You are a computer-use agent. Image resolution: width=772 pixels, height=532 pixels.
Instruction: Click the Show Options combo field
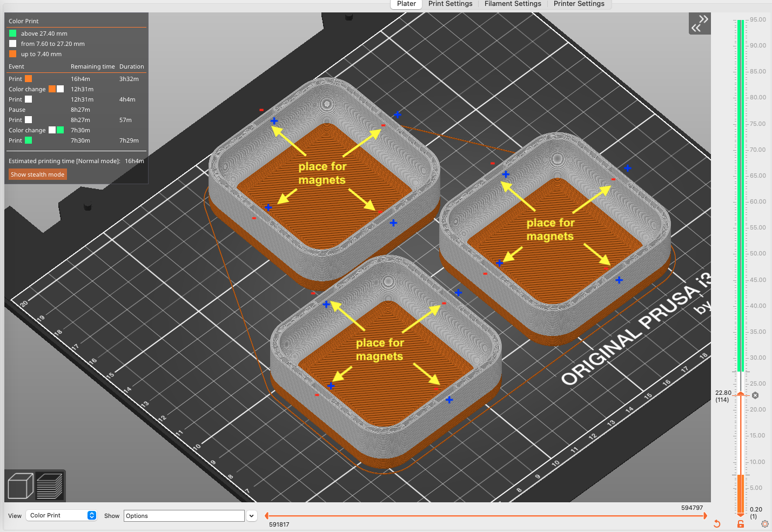click(x=184, y=516)
